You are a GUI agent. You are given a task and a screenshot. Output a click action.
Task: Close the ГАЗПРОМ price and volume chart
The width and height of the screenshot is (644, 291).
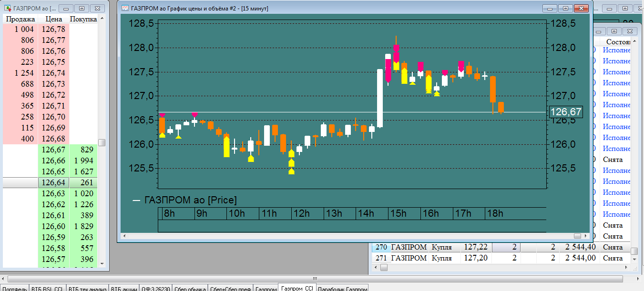click(x=581, y=8)
